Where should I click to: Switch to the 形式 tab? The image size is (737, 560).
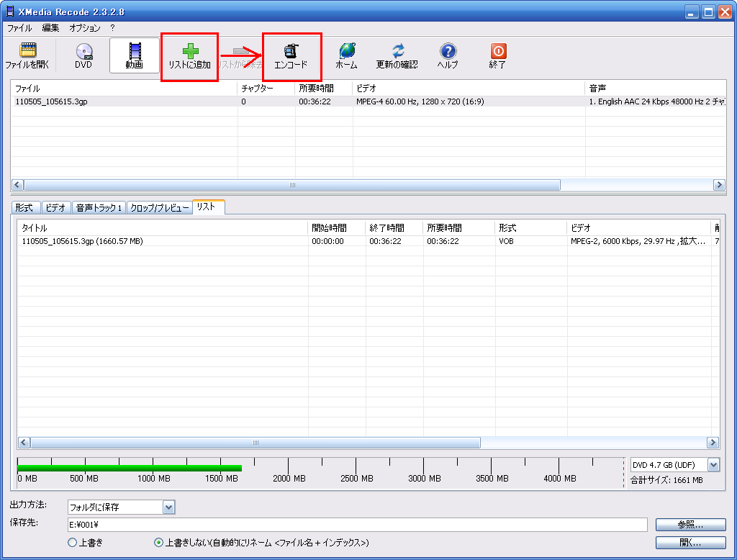(24, 207)
